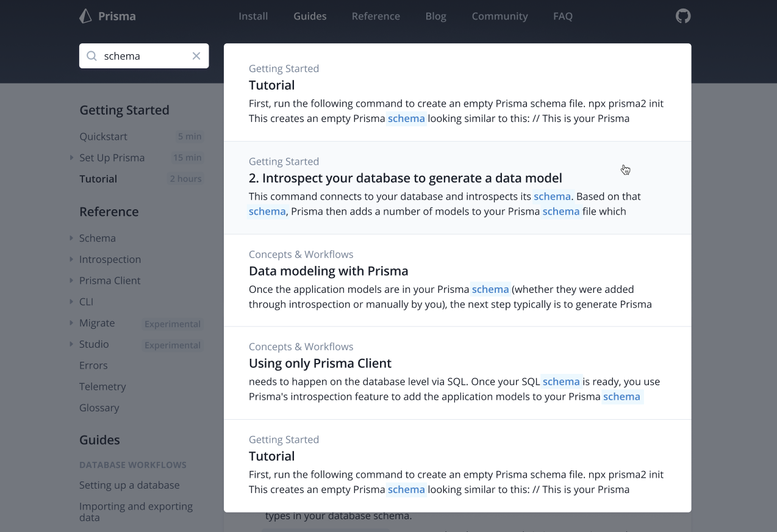Open the Glossary sidebar link
The width and height of the screenshot is (777, 532).
[x=99, y=408]
